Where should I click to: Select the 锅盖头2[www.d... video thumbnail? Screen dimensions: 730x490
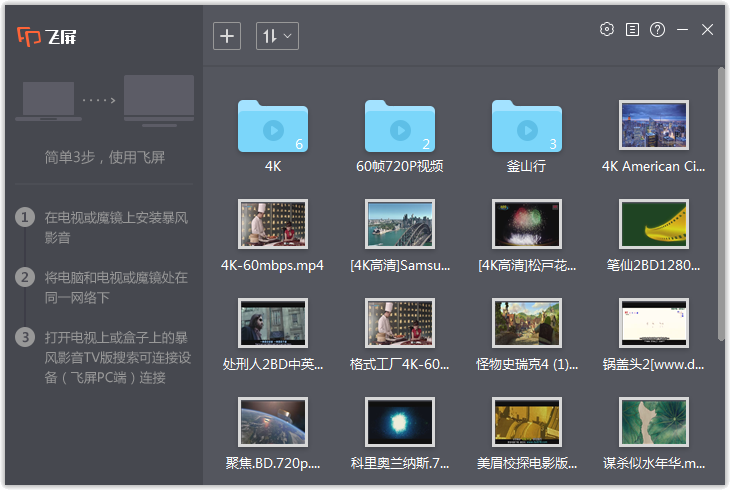[x=654, y=323]
